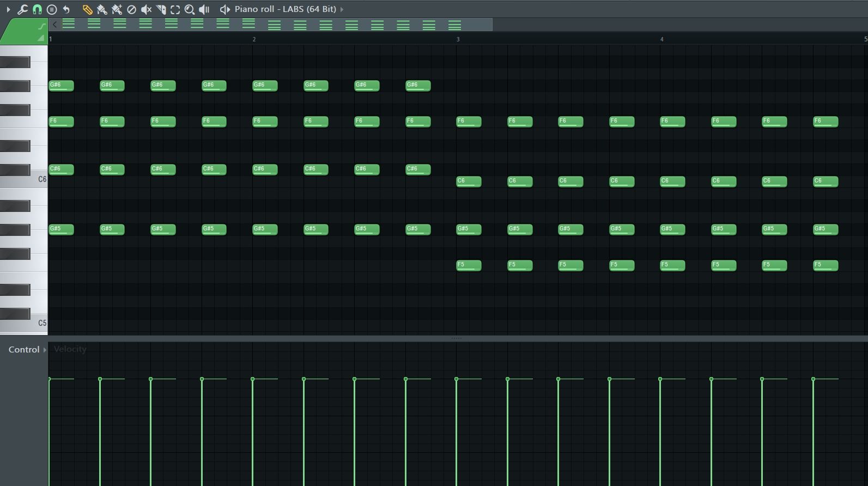Open the wrench tools menu

point(22,9)
